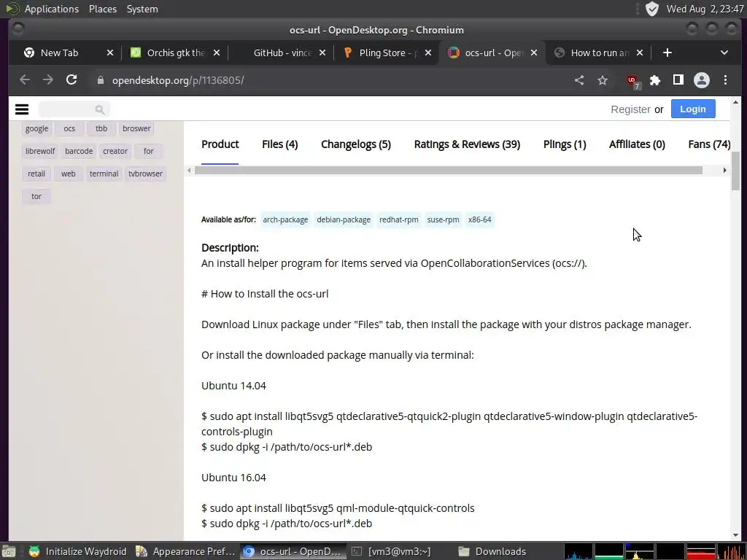Click the x86-64 tag
Screen dimensions: 747x560
[479, 219]
